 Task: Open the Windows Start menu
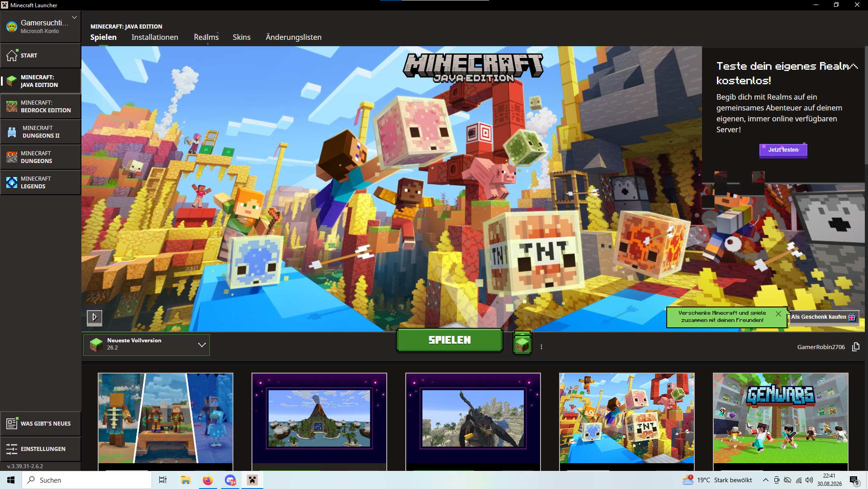(x=11, y=480)
